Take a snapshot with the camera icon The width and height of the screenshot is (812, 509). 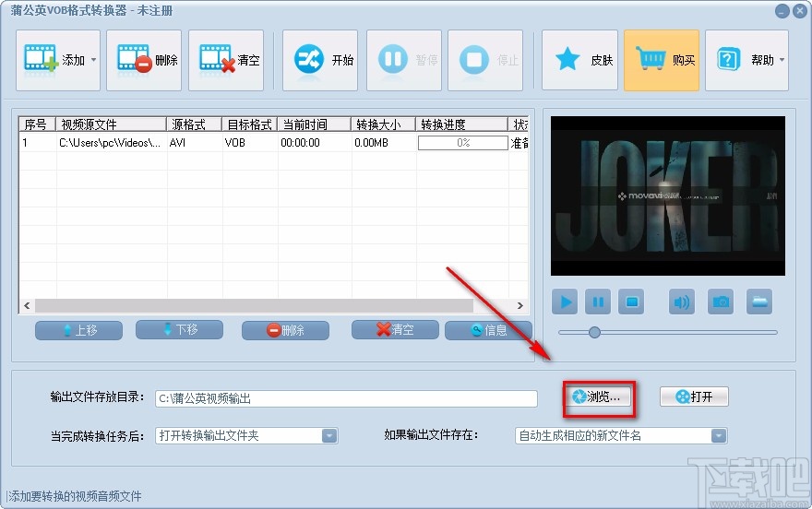pyautogui.click(x=721, y=302)
